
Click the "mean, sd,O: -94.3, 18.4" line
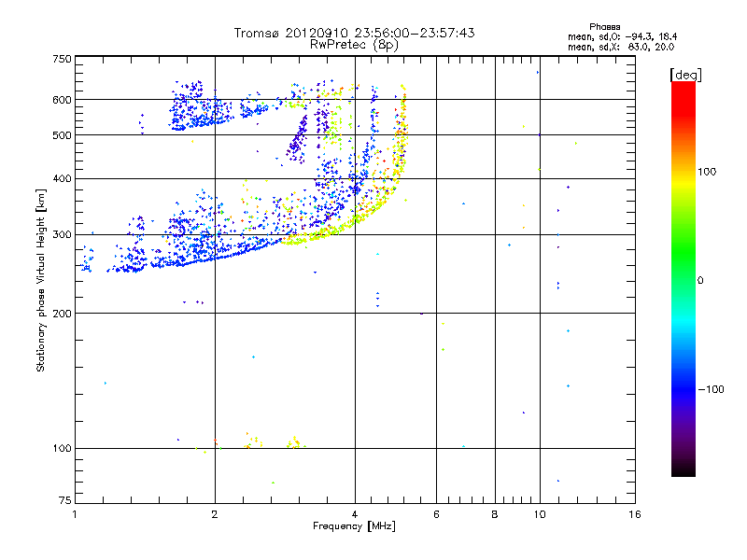pyautogui.click(x=623, y=36)
